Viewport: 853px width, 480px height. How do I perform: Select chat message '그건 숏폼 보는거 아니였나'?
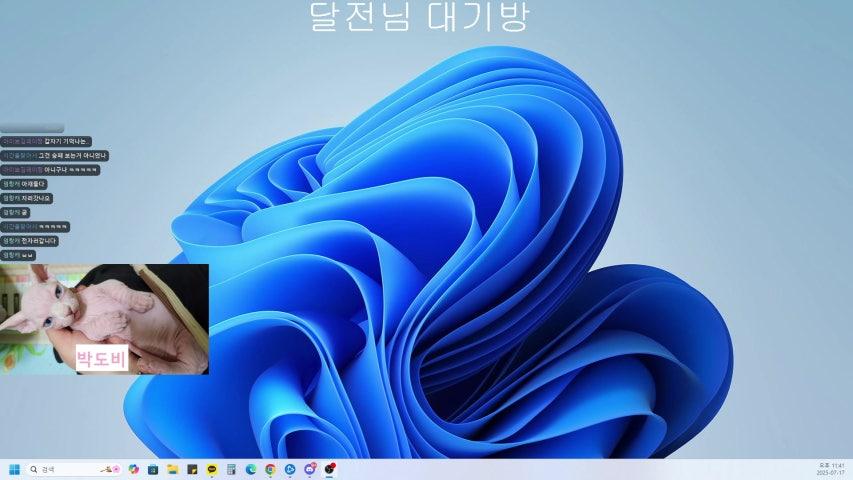tap(54, 156)
